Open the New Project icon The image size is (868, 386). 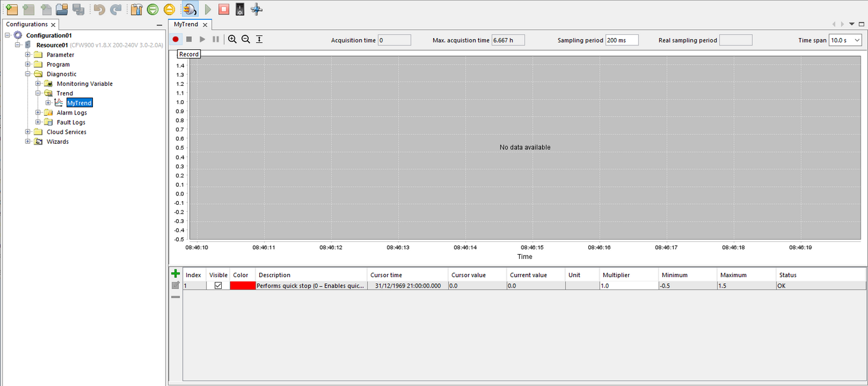tap(12, 9)
